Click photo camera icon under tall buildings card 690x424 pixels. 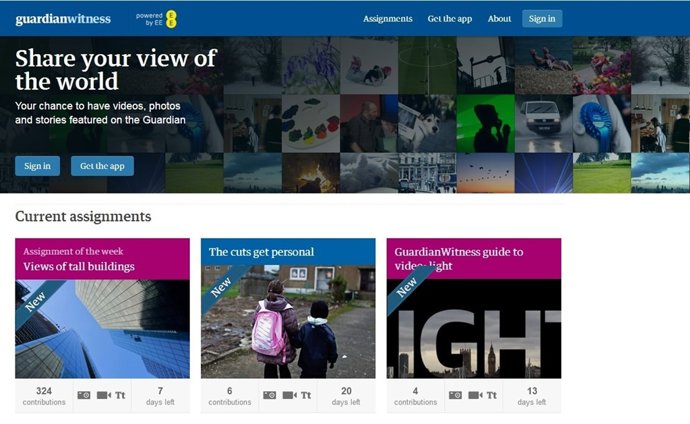(84, 395)
